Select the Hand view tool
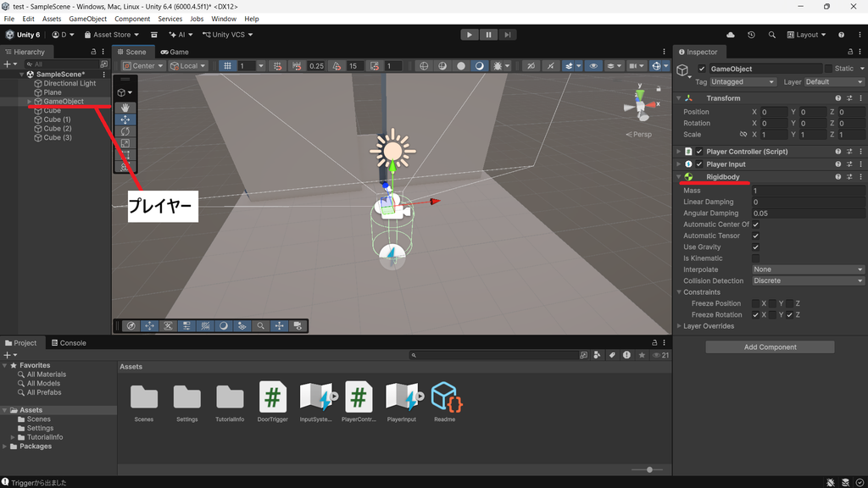This screenshot has width=868, height=488. [125, 108]
